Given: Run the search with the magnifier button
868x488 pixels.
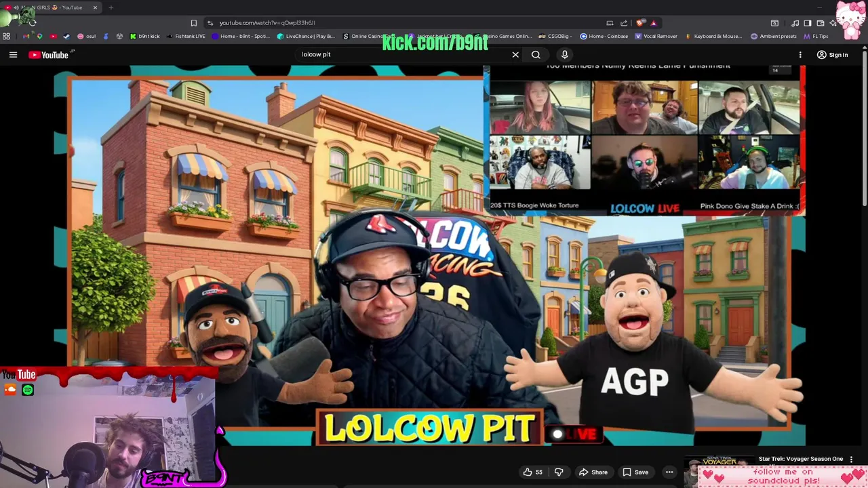Looking at the screenshot, I should tap(536, 55).
